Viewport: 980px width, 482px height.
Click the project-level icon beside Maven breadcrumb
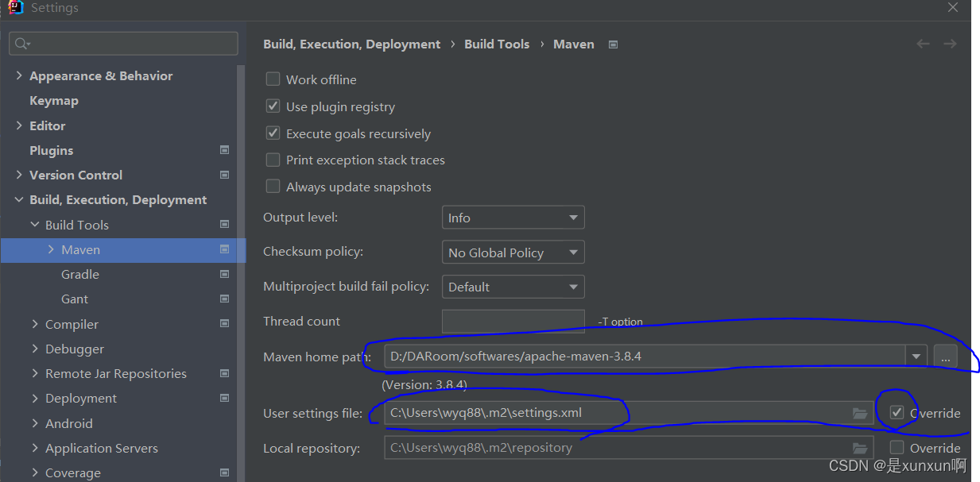click(x=613, y=44)
